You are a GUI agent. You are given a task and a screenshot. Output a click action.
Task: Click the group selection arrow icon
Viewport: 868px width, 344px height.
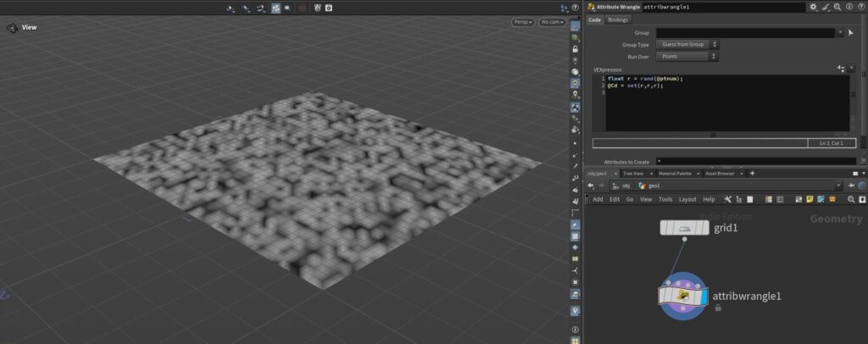click(851, 32)
